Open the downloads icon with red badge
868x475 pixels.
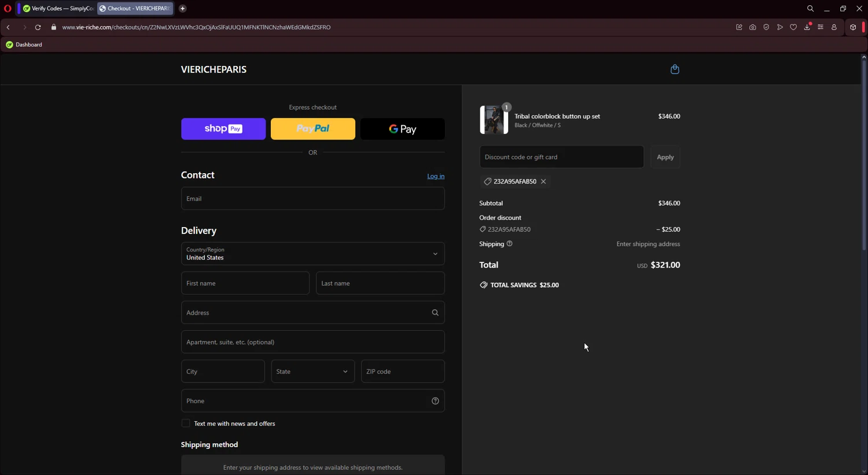point(807,27)
